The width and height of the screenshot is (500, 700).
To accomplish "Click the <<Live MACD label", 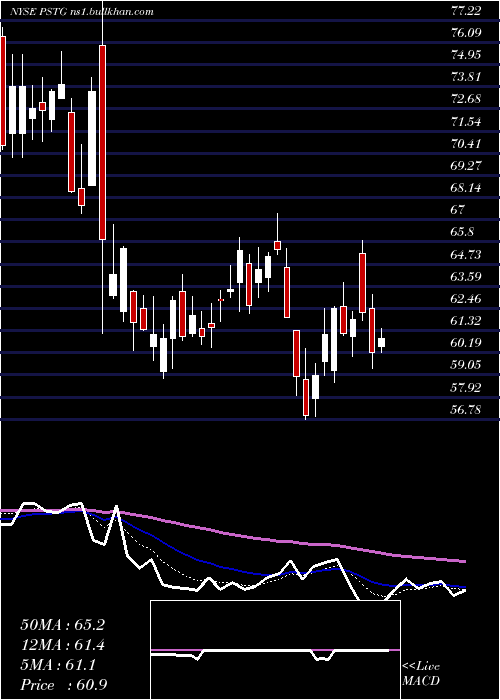I will (421, 674).
